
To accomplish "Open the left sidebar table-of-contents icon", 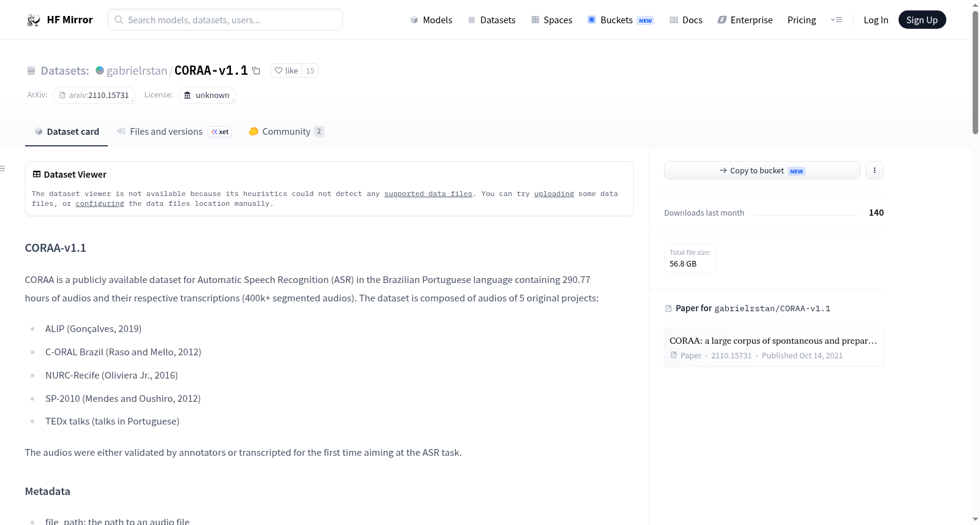I will click(3, 168).
